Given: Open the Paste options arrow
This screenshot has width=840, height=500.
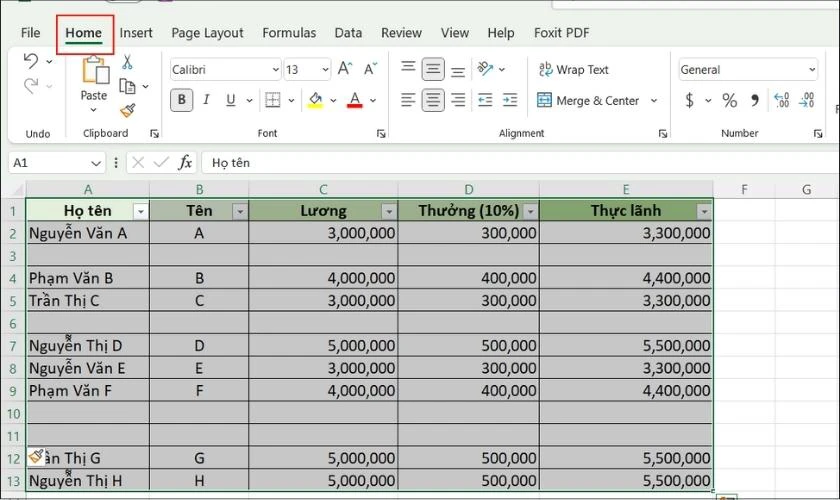Looking at the screenshot, I should 94,110.
